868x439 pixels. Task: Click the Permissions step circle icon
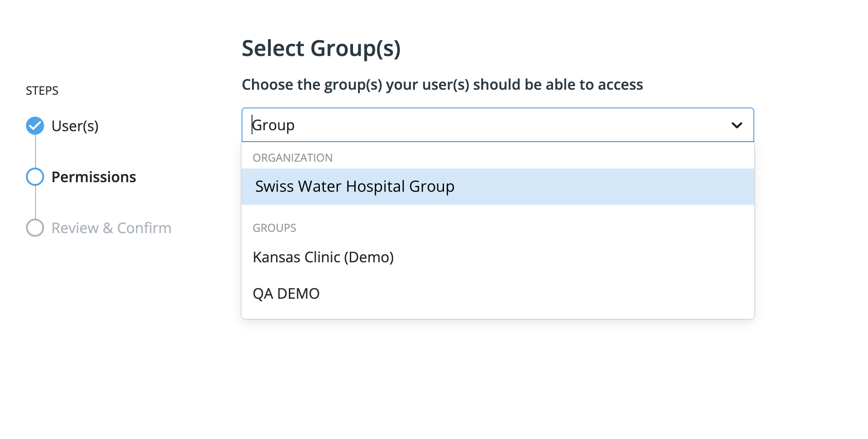[35, 177]
